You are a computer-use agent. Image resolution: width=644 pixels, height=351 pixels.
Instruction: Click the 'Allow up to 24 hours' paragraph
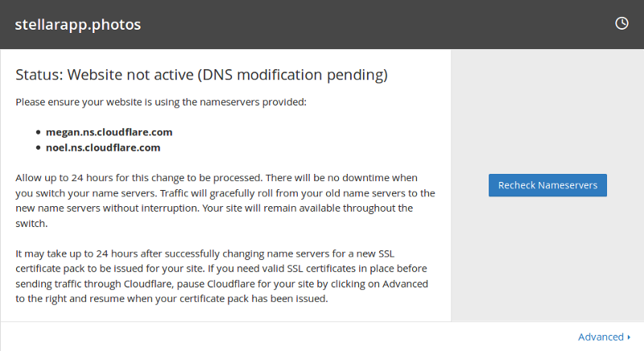tap(225, 200)
